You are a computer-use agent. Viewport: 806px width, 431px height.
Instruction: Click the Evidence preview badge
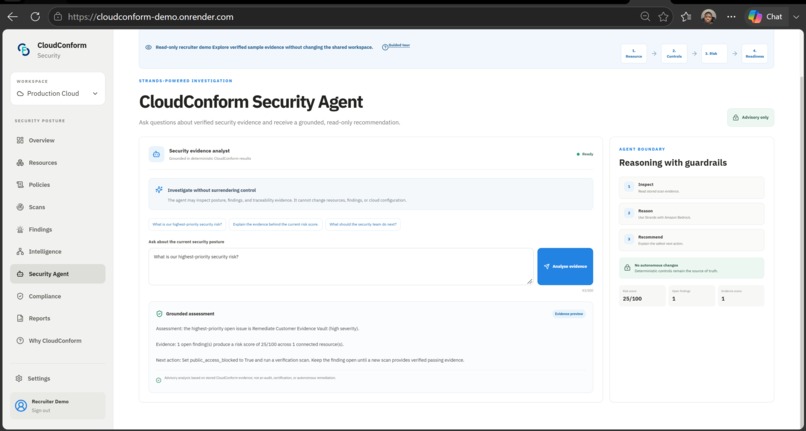tap(569, 314)
